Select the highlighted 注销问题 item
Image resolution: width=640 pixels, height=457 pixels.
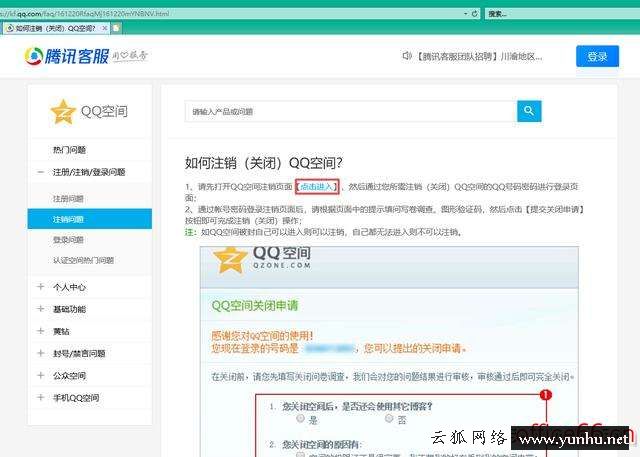coord(90,219)
